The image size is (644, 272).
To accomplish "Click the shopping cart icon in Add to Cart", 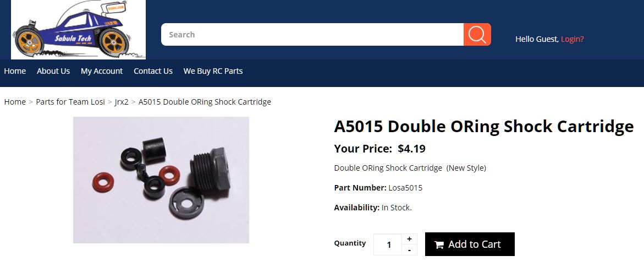I will 439,245.
